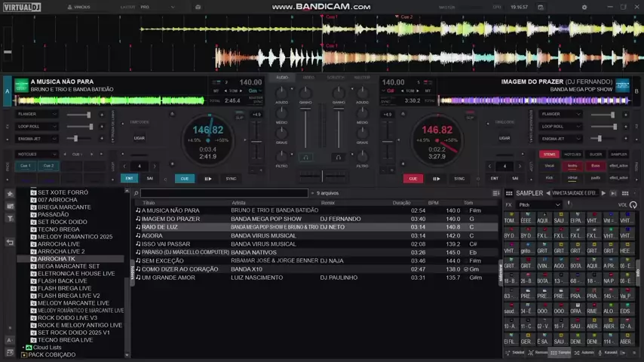Click the red CUE button on deck B

point(412,179)
